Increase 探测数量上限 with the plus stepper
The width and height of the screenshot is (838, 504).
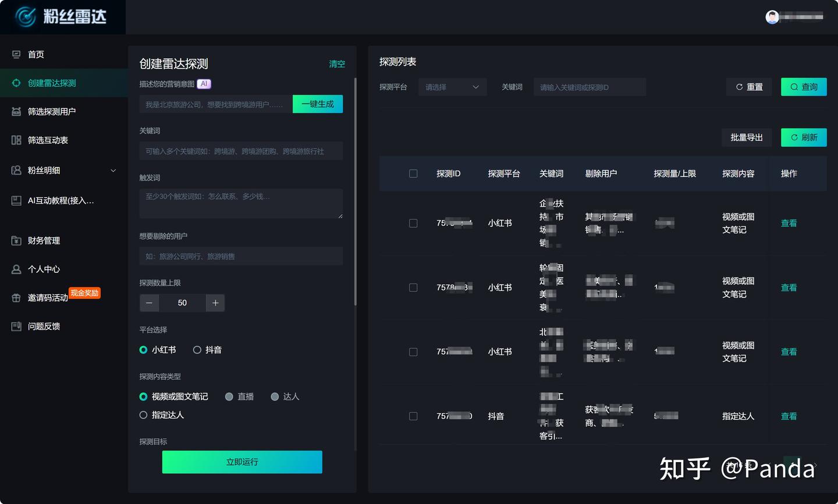coord(215,303)
